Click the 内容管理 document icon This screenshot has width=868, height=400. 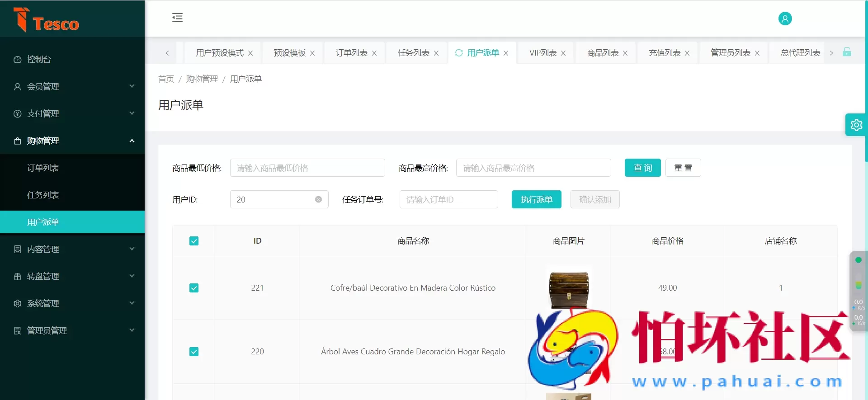tap(18, 249)
